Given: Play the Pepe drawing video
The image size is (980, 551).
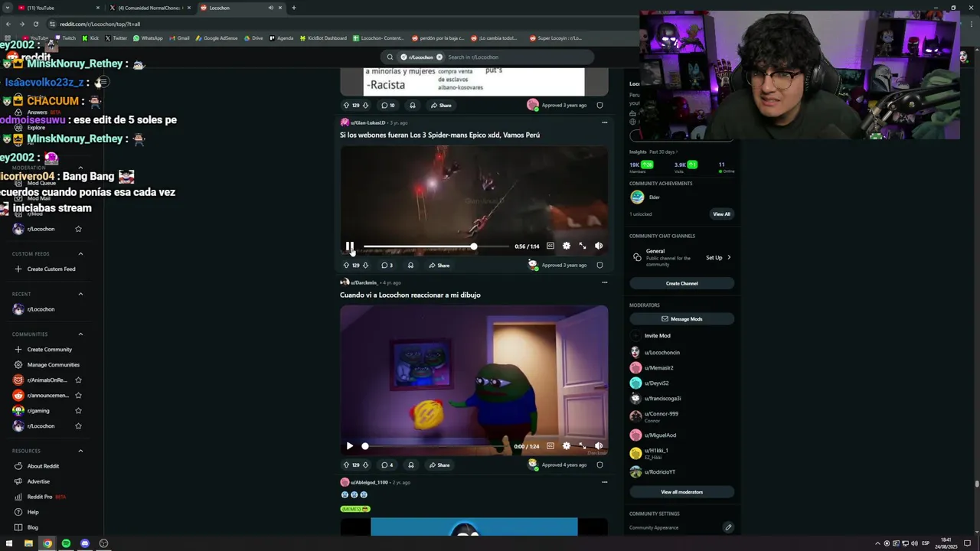Looking at the screenshot, I should tap(350, 446).
